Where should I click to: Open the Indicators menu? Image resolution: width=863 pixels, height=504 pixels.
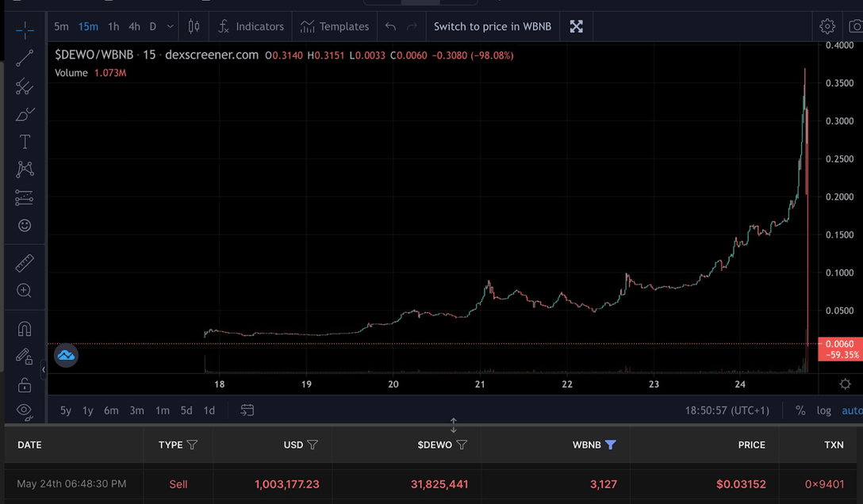pyautogui.click(x=251, y=26)
